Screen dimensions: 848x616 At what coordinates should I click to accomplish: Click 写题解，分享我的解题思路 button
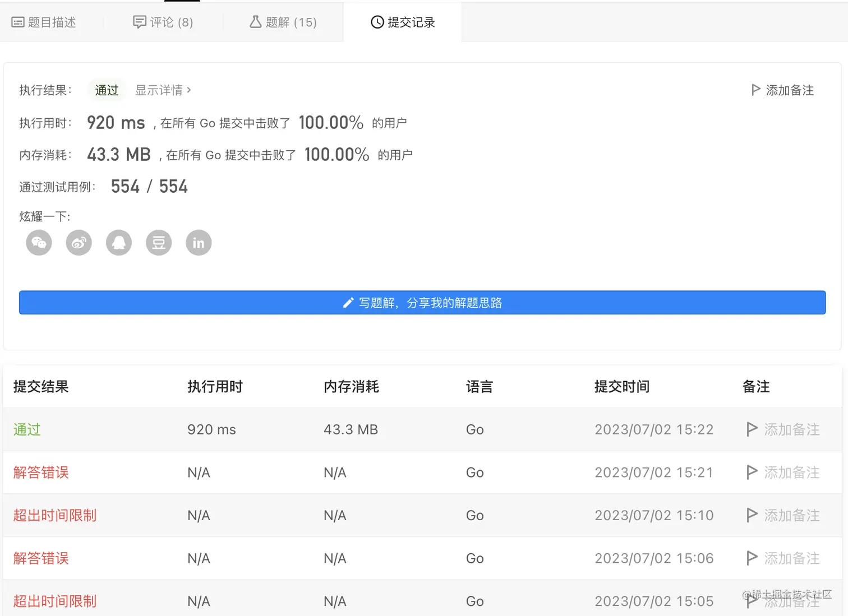coord(422,303)
